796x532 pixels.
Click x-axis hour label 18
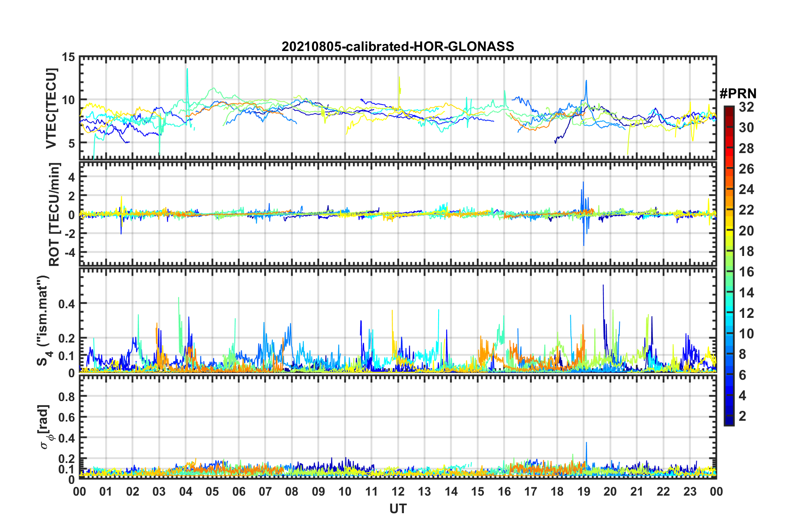point(557,491)
